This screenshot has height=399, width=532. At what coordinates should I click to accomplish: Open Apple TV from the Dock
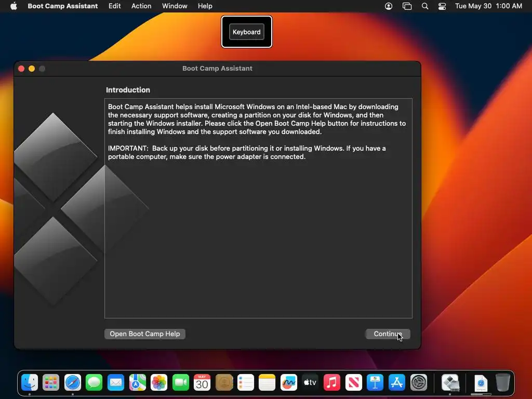[310, 383]
